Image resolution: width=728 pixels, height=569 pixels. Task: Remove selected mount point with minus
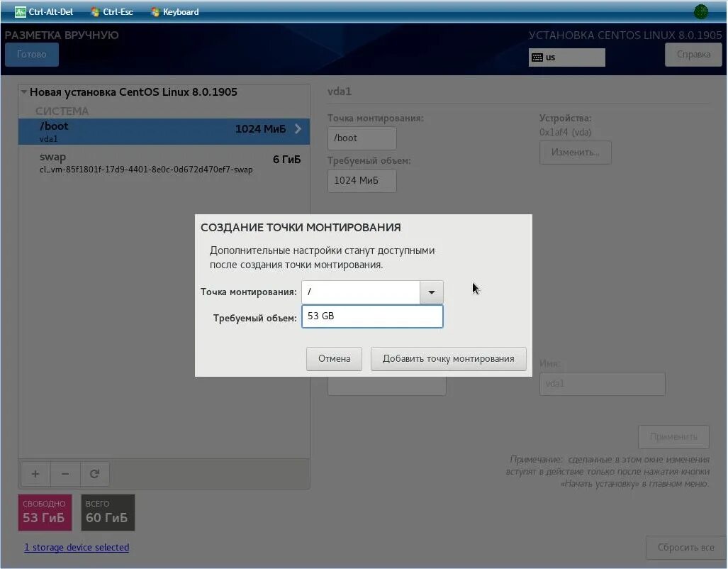click(x=65, y=474)
